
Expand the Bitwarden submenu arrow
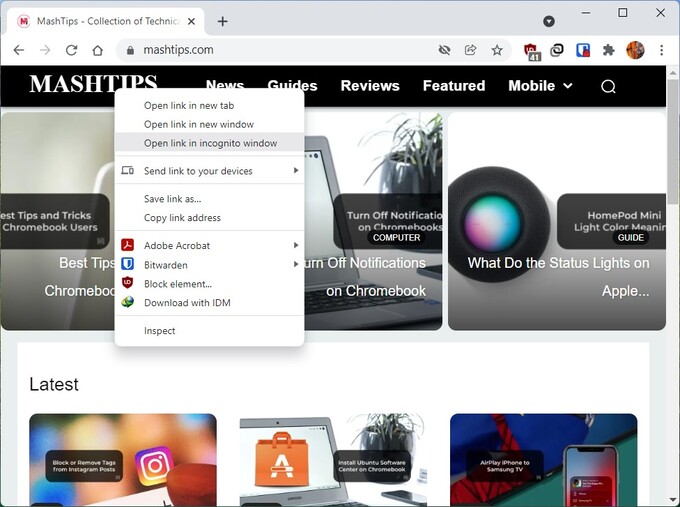coord(296,264)
